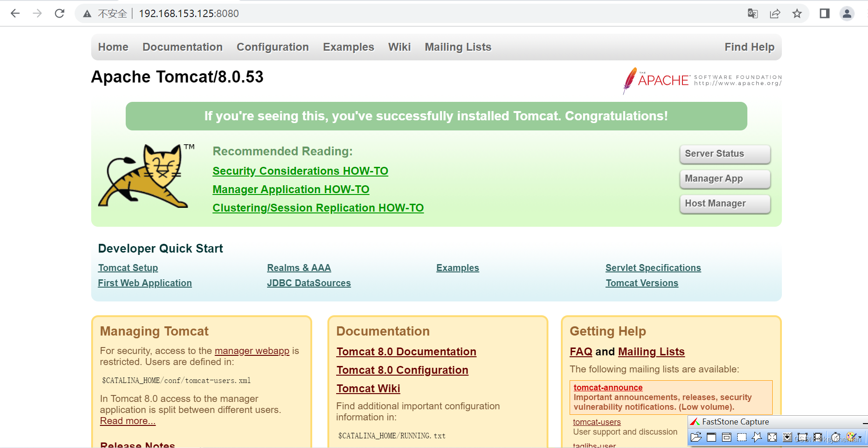
Task: FastStone: capture full screen icon
Action: click(772, 437)
